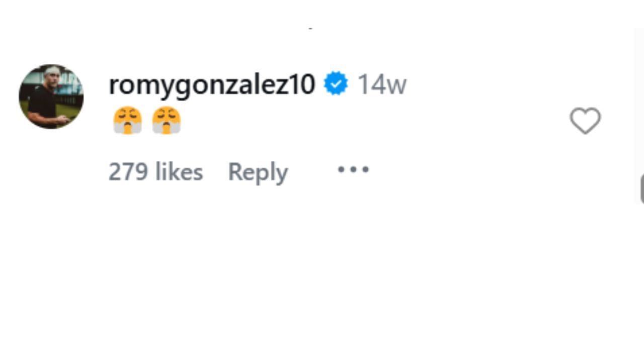Open the three-dot comment options menu
This screenshot has height=362, width=644.
pos(353,170)
